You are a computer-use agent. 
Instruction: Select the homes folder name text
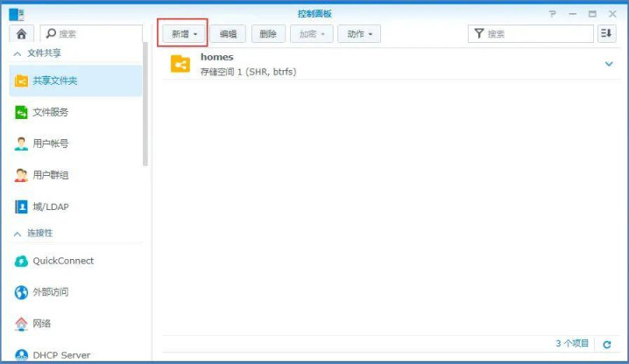pos(217,58)
